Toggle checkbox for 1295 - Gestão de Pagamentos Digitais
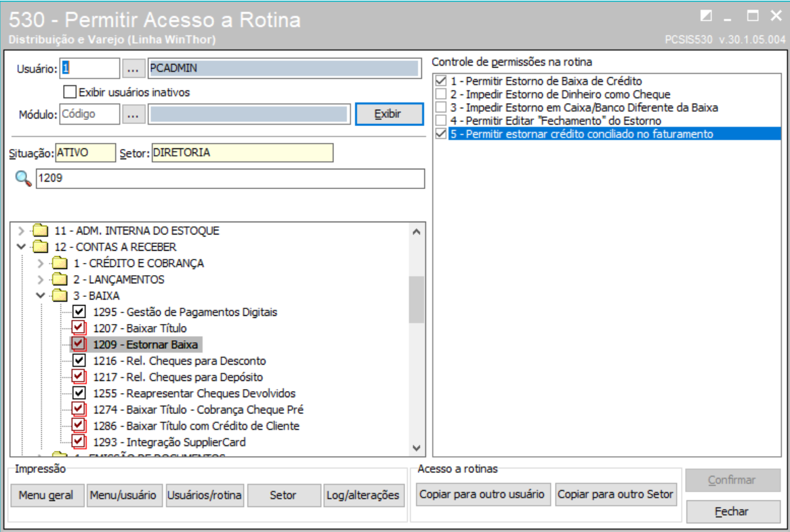 (79, 311)
